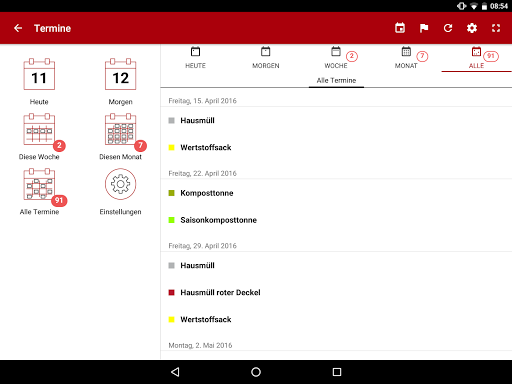Open the Morgen calendar icon showing 12
512x384 pixels.
pyautogui.click(x=120, y=74)
